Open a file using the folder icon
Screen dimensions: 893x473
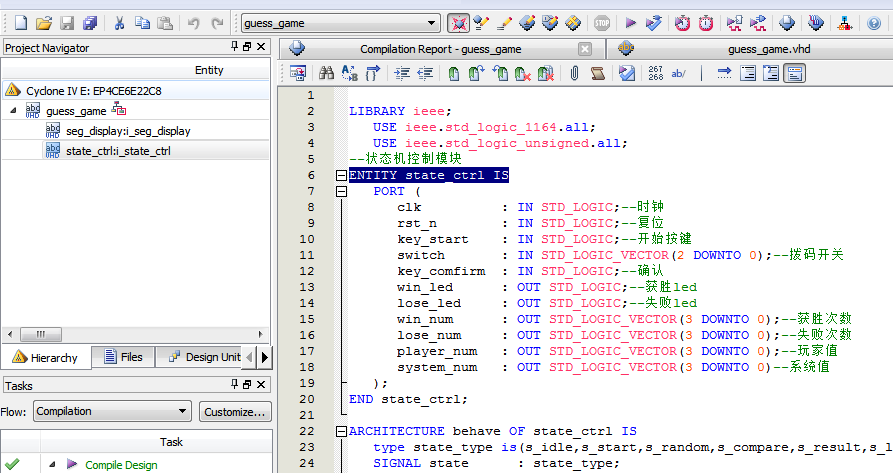tap(44, 23)
